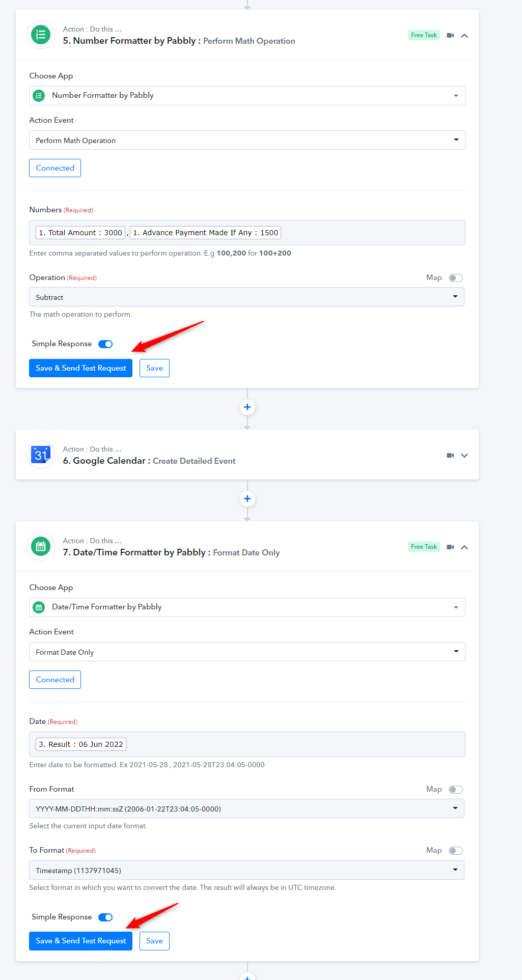Open Action Event dropdown Format Date Only
Viewport: 522px width, 980px height.
pos(247,652)
